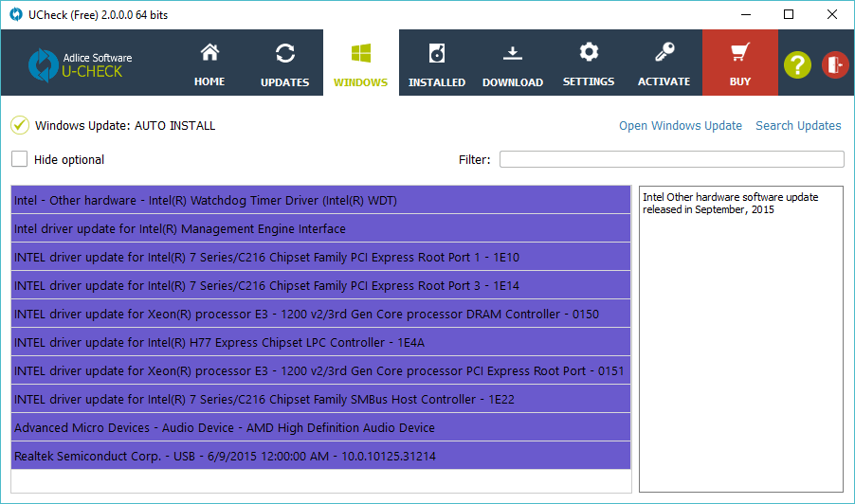Select the Windows logo tab

tap(360, 53)
